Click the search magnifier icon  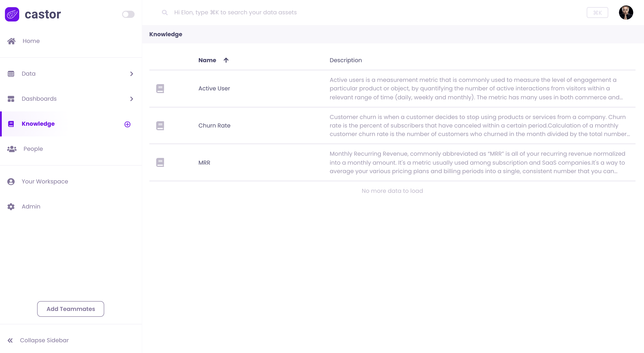tap(165, 13)
